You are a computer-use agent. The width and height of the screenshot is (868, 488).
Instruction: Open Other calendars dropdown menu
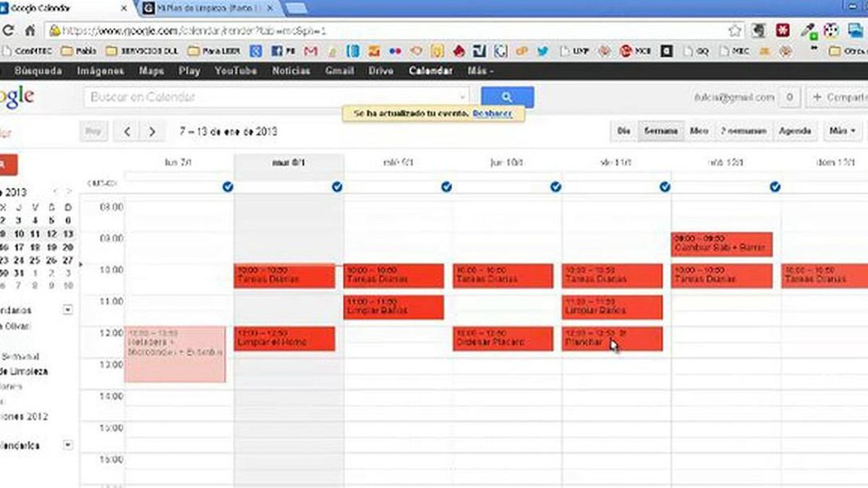68,445
